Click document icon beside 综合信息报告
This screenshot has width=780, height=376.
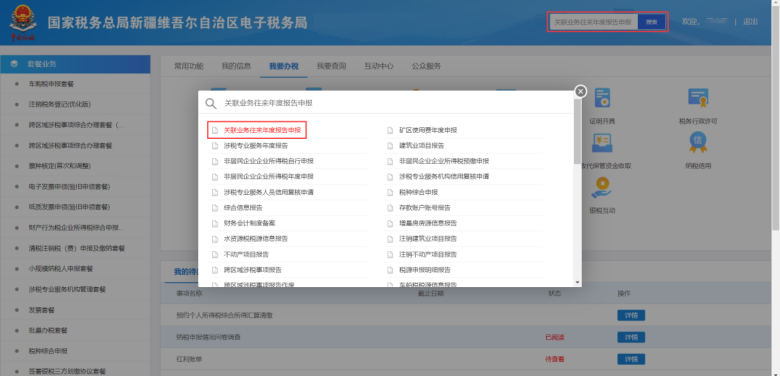(215, 207)
